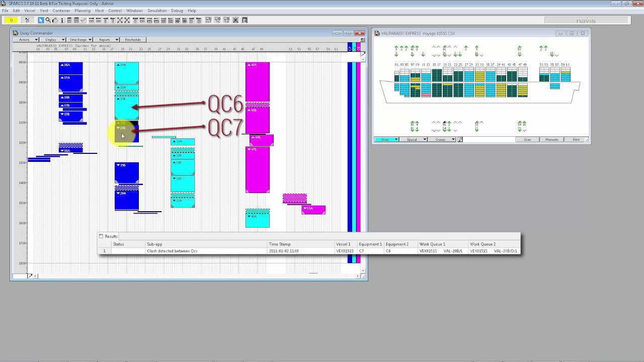This screenshot has width=644, height=362.
Task: Open the Cranes dropdown in the vessel window
Action: pos(442,139)
